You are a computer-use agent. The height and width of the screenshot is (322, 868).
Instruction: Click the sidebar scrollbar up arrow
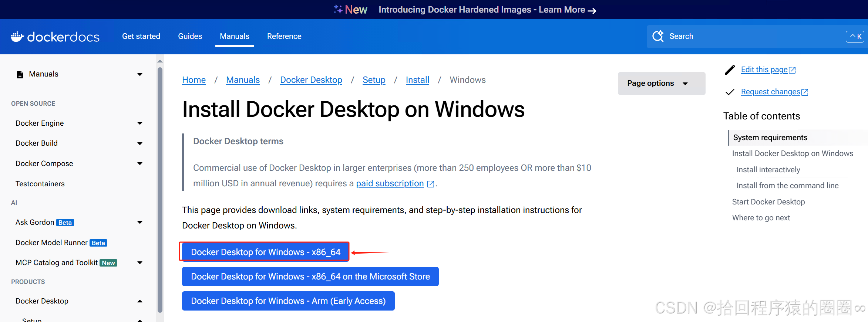160,61
